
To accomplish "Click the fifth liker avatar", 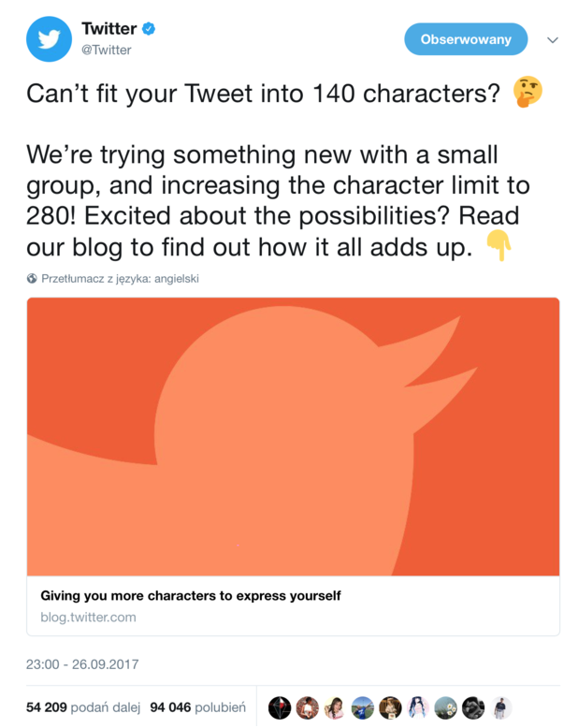I will pos(390,708).
